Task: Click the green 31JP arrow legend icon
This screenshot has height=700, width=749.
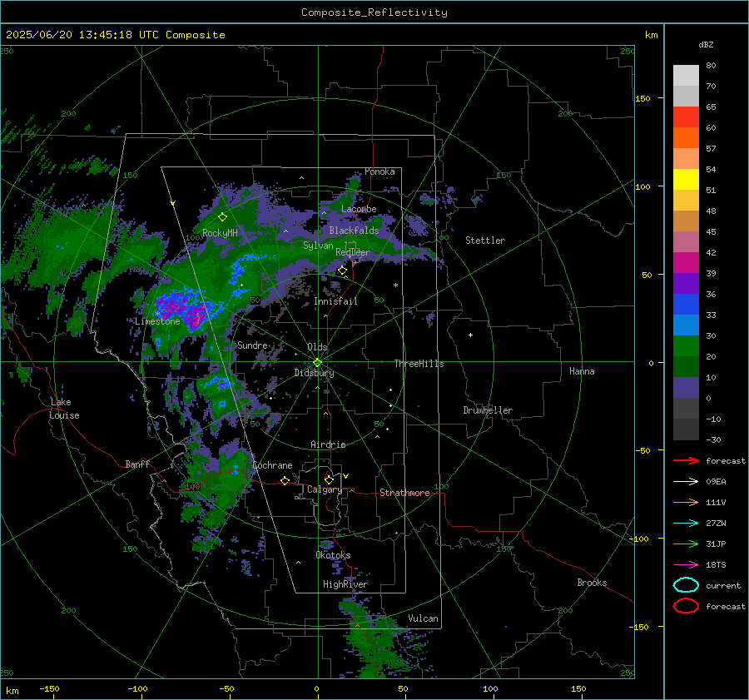Action: click(686, 544)
